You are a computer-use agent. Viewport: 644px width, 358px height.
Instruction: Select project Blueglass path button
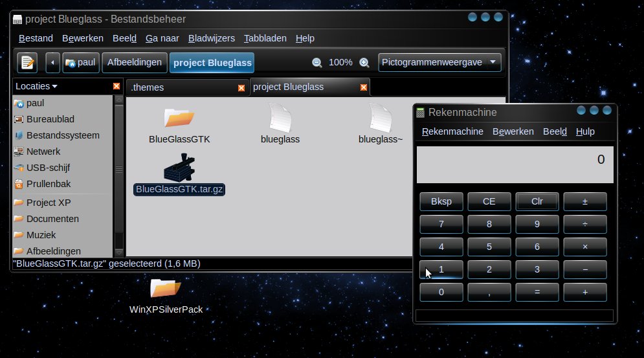(212, 63)
